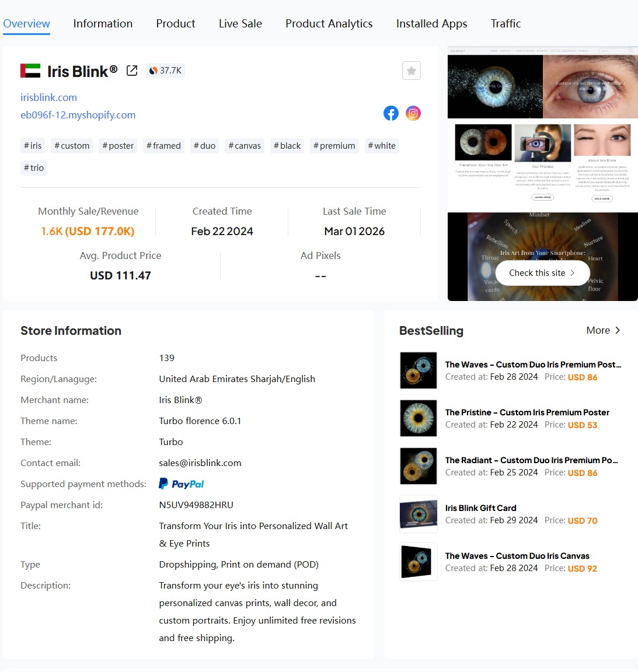Click the website preview screenshot
The height and width of the screenshot is (672, 638).
tap(542, 173)
